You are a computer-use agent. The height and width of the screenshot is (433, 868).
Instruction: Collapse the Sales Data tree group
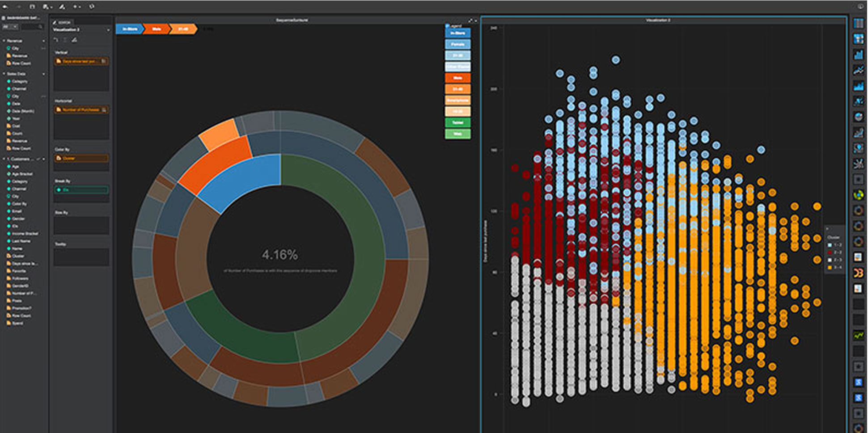(x=4, y=74)
